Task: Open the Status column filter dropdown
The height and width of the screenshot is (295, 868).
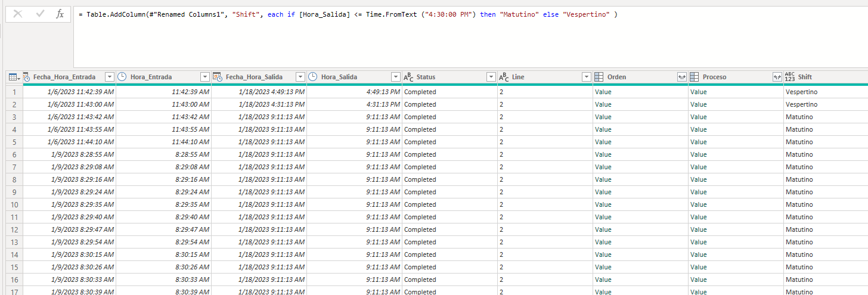Action: (x=491, y=77)
